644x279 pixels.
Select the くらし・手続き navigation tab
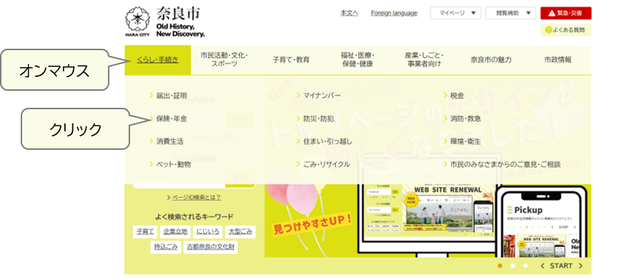(x=157, y=60)
